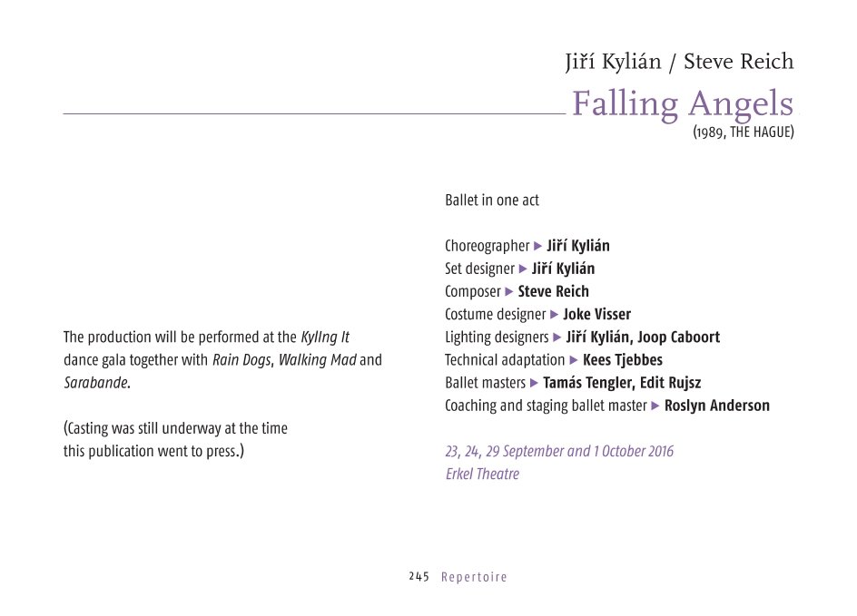
Task: Click the name Roslyn Anderson
Action: 716,406
